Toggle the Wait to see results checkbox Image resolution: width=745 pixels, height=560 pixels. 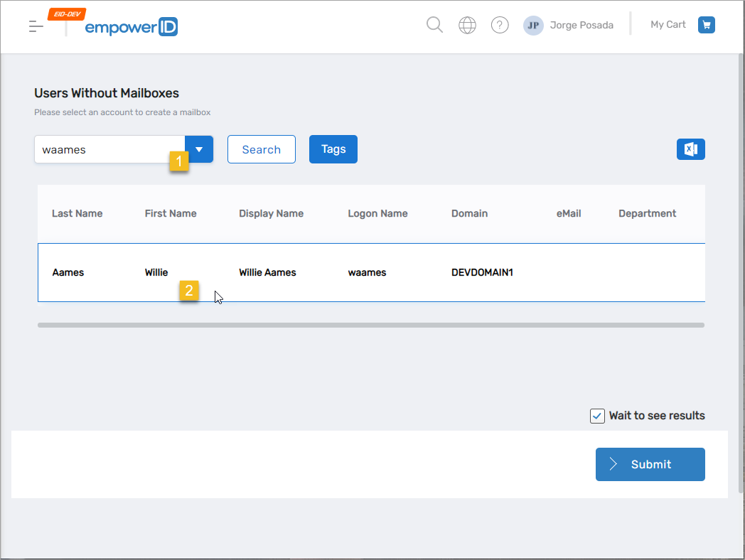click(x=597, y=416)
